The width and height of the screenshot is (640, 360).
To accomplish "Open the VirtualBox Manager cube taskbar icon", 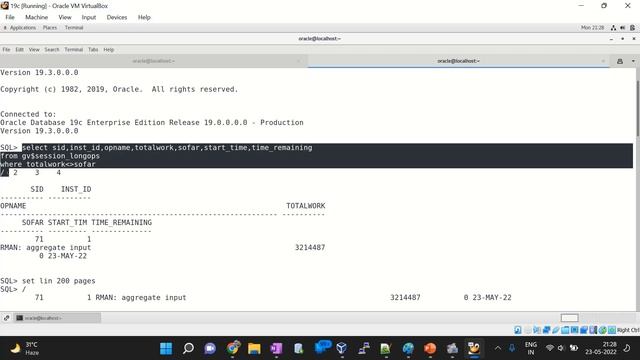I will (342, 348).
